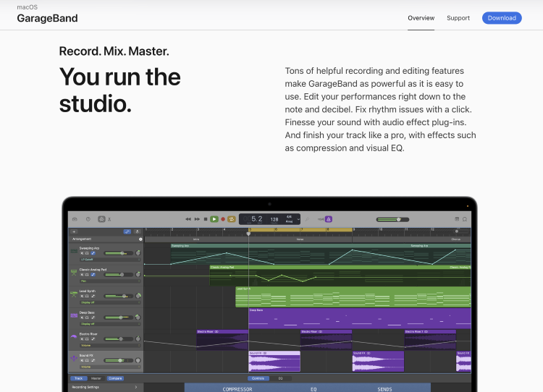Click the GarageBand page title link
The height and width of the screenshot is (392, 543).
point(47,18)
